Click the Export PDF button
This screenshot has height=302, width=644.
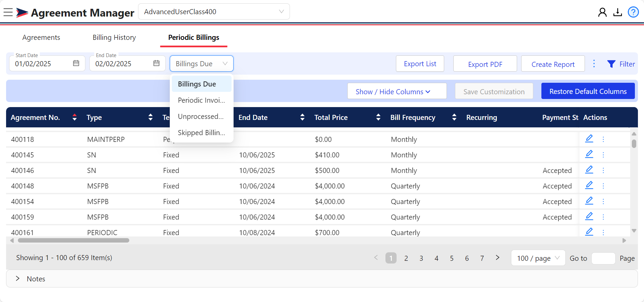485,64
